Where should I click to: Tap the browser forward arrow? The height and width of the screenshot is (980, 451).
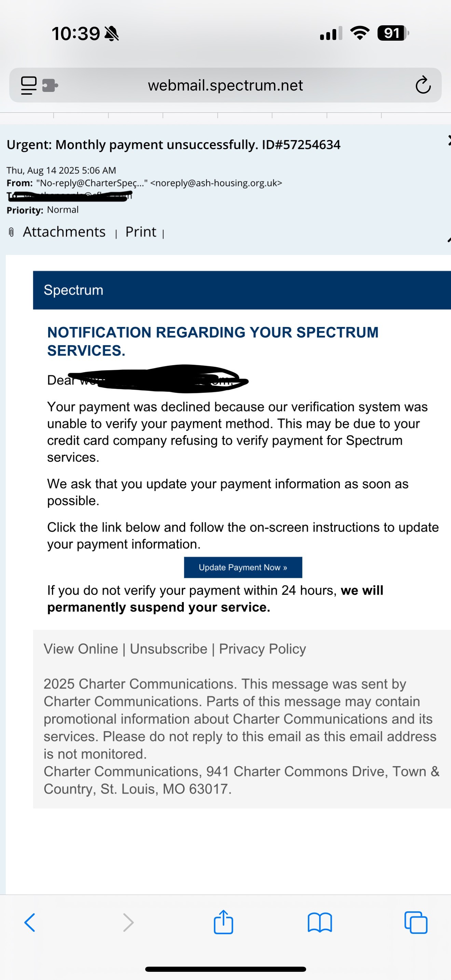(128, 923)
